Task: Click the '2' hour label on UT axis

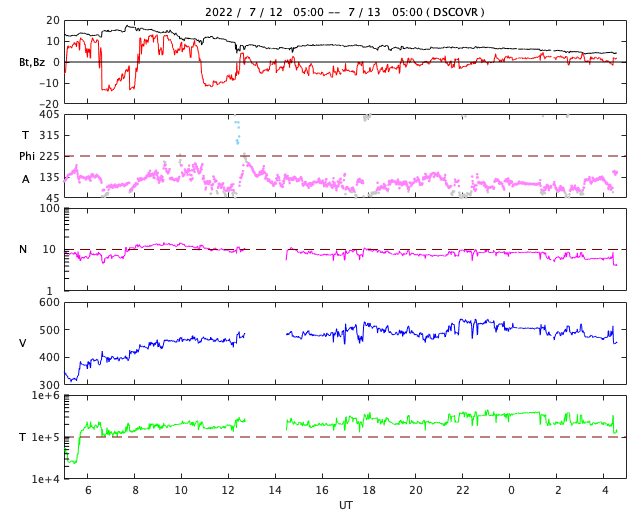Action: tap(558, 490)
